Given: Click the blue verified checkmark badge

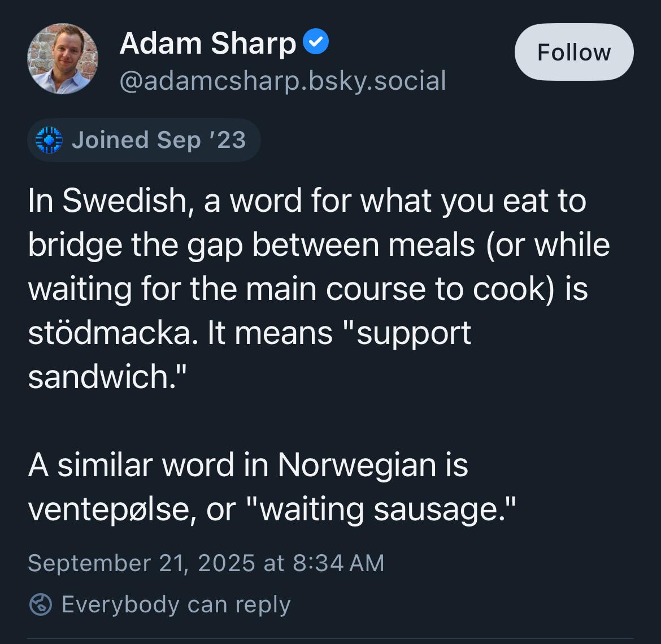Looking at the screenshot, I should 316,41.
